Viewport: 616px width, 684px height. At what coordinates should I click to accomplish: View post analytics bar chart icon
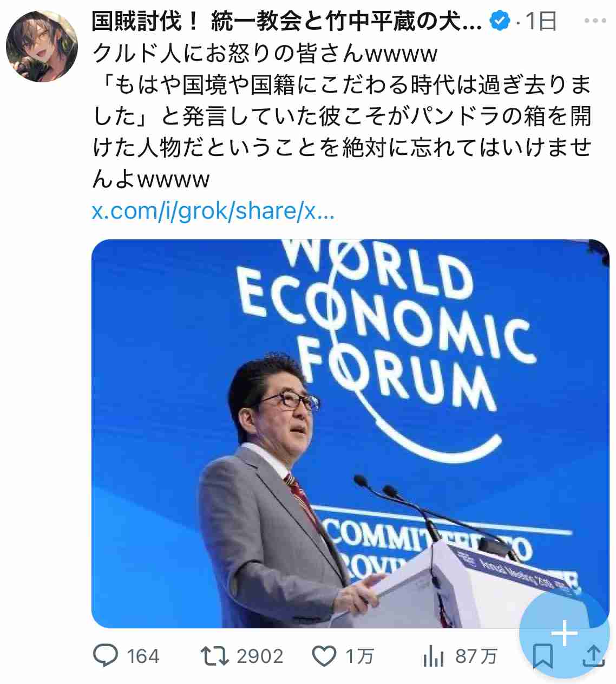pos(433,656)
